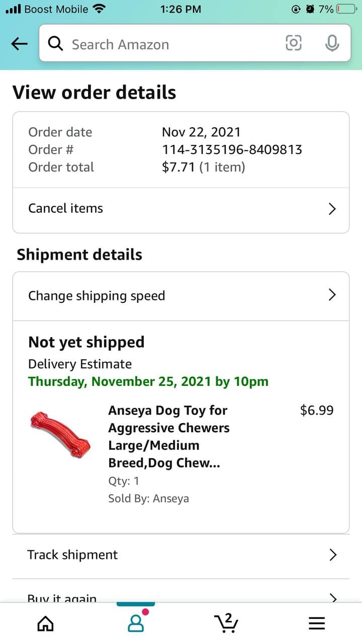Select Cancel items option

66,208
